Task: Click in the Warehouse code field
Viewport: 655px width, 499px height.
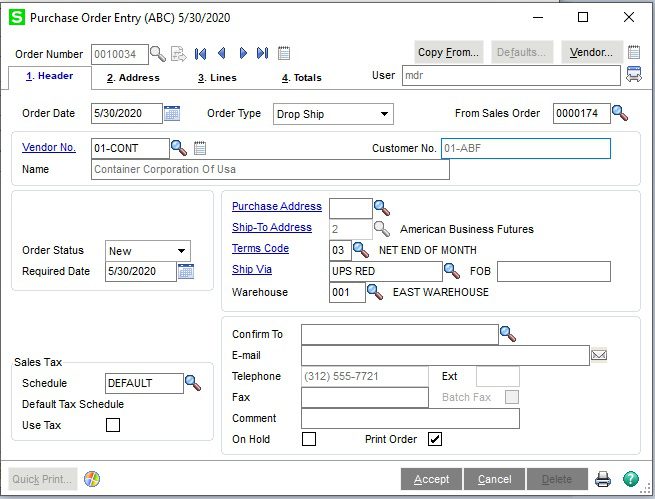Action: (x=347, y=292)
